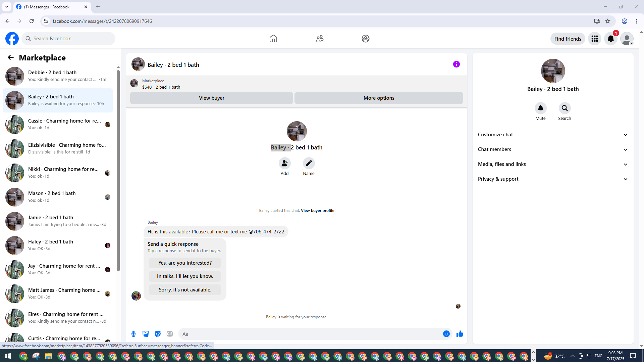Send a voice clip microphone icon
The width and height of the screenshot is (644, 362).
pyautogui.click(x=133, y=334)
